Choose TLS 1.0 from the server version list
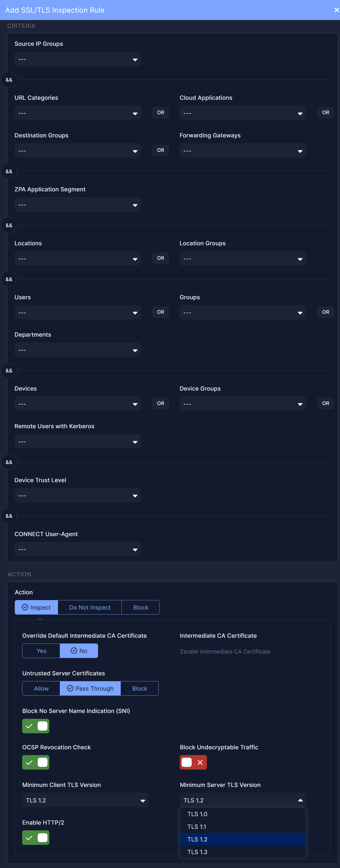 point(243,814)
